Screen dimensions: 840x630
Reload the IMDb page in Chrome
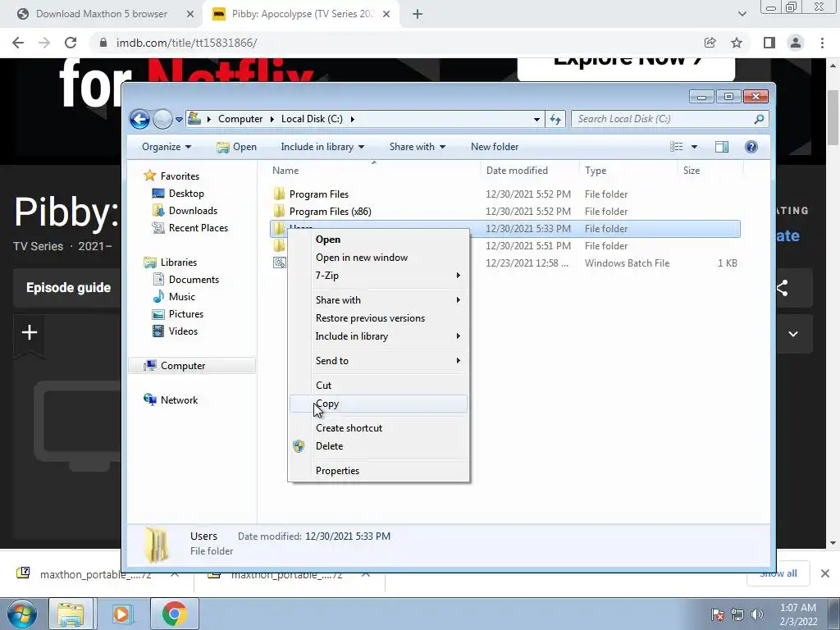pos(71,43)
